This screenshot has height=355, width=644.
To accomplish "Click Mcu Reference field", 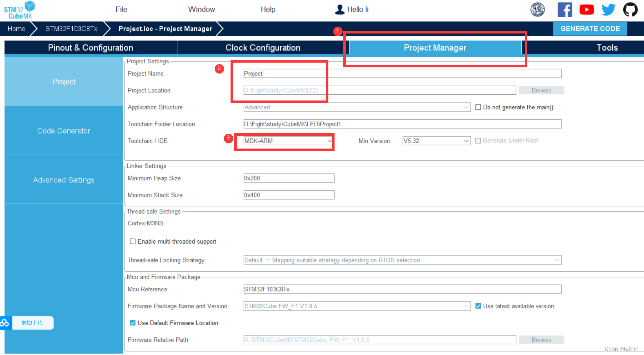I will (x=403, y=289).
